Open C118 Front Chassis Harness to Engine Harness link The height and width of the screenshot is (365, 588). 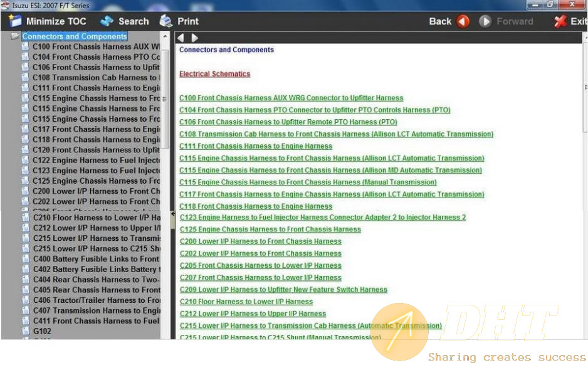point(256,206)
